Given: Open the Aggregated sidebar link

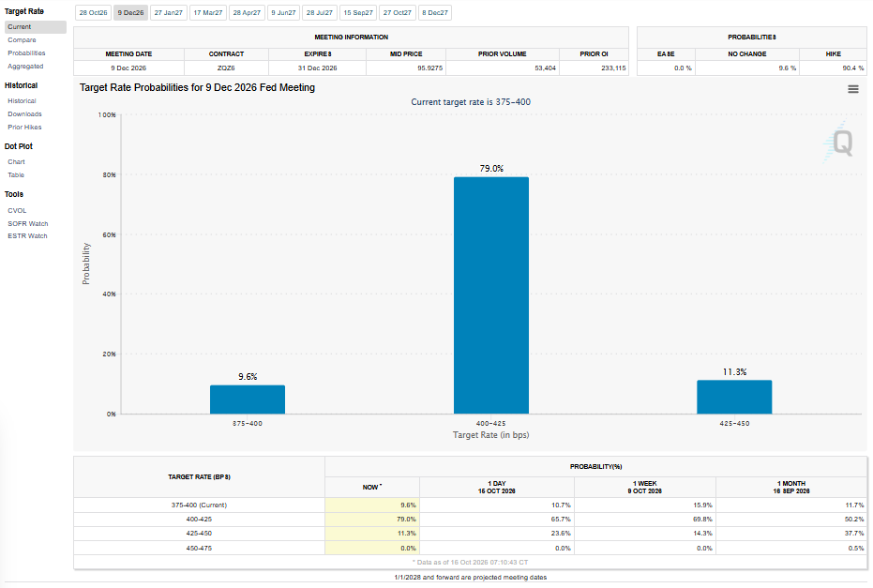Looking at the screenshot, I should tap(25, 67).
